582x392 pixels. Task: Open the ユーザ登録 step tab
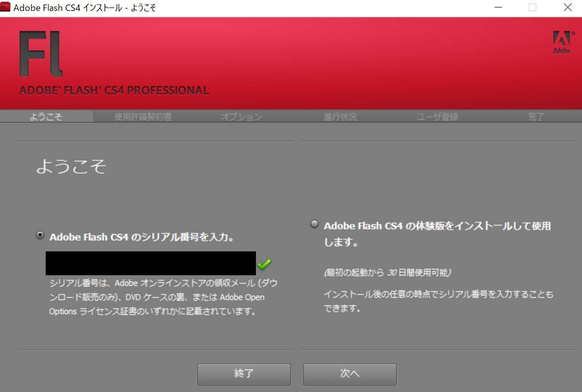[437, 117]
